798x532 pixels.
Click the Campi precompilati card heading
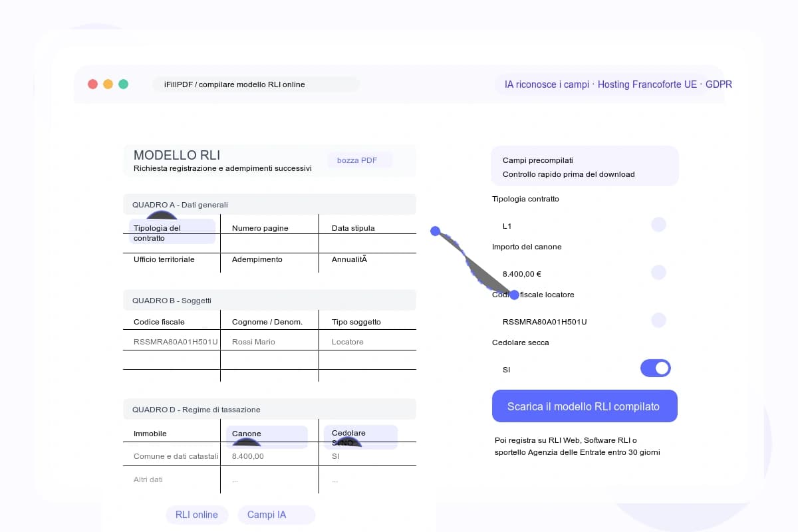pyautogui.click(x=538, y=160)
